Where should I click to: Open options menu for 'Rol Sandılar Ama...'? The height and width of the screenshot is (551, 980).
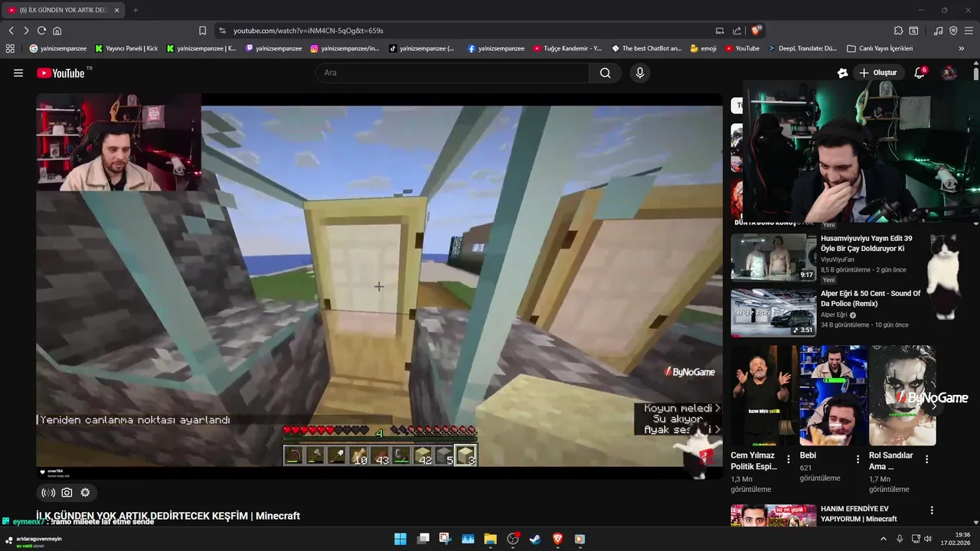click(x=926, y=459)
